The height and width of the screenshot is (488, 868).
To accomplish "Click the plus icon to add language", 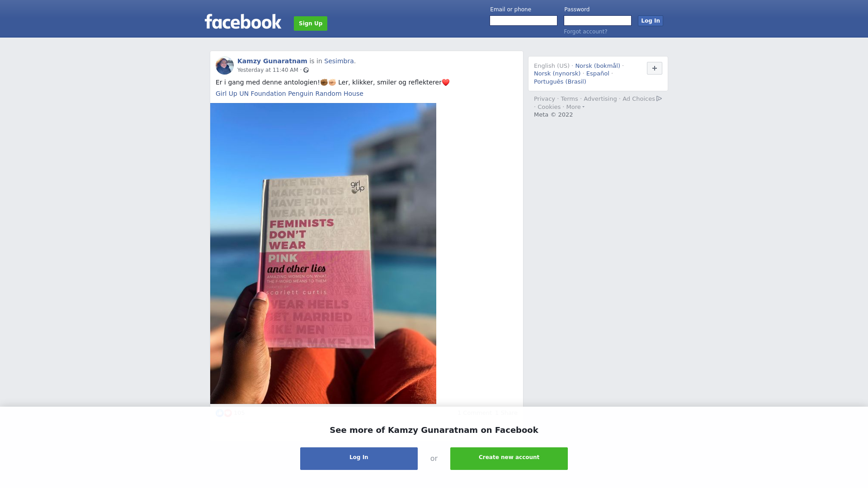I will click(x=654, y=68).
